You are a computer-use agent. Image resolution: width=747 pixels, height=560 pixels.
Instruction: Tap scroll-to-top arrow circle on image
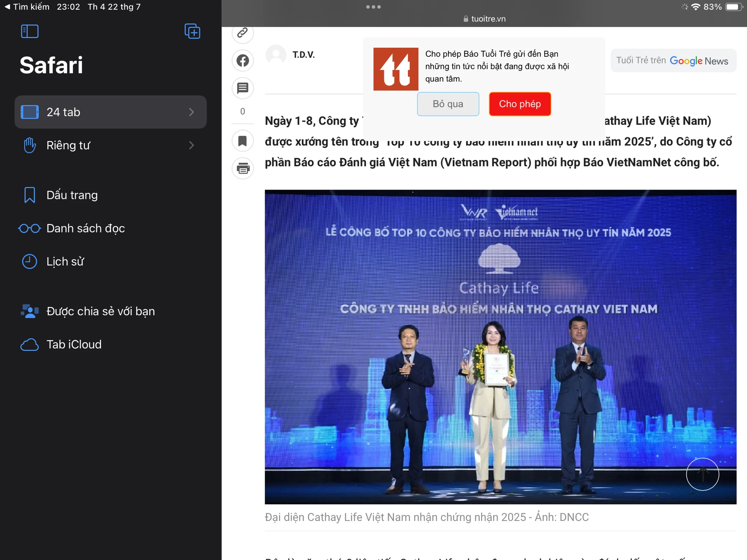pyautogui.click(x=703, y=474)
